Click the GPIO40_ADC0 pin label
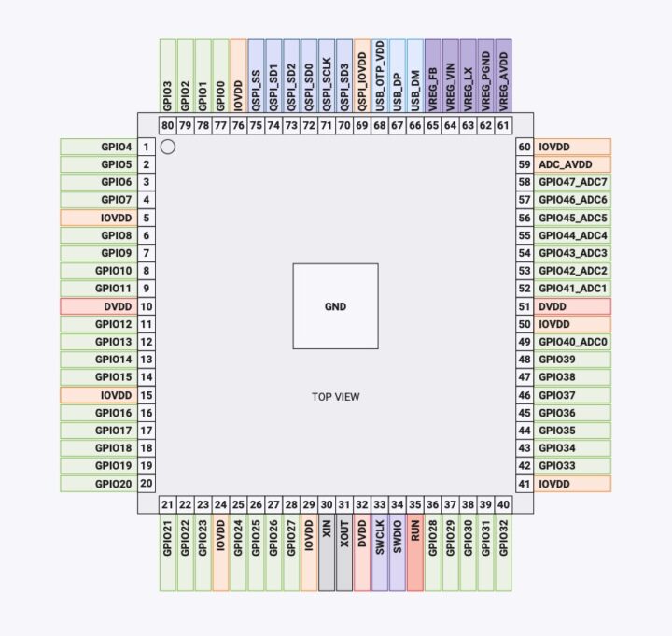 [572, 342]
